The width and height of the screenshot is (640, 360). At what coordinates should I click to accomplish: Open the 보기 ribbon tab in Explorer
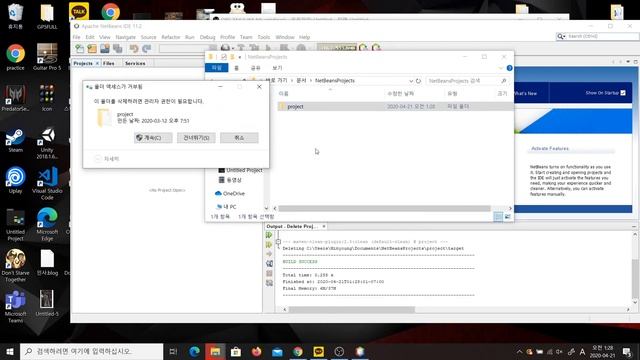(277, 68)
